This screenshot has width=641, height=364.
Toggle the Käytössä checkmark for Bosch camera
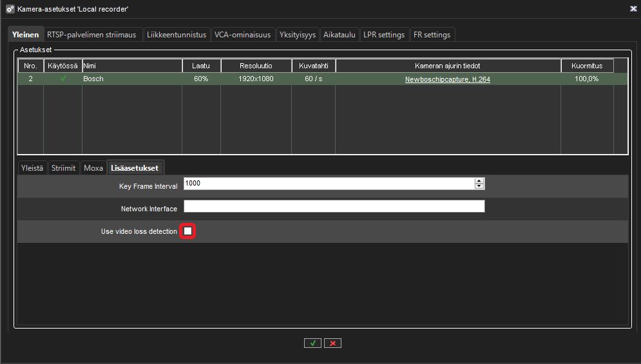point(62,79)
